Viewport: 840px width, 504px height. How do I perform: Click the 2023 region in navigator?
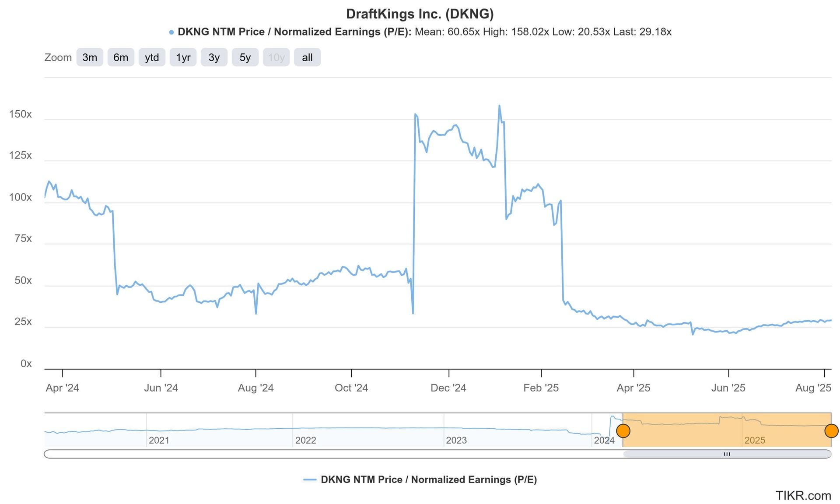[456, 440]
